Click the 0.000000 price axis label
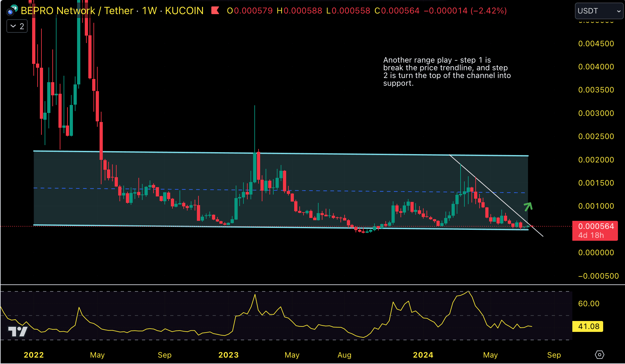The height and width of the screenshot is (364, 625). 596,253
